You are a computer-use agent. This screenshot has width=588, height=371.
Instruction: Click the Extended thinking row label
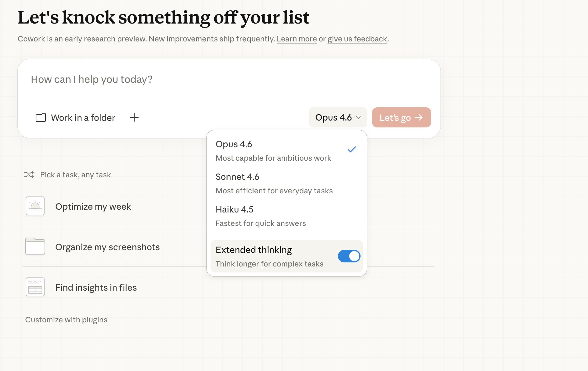tap(254, 250)
